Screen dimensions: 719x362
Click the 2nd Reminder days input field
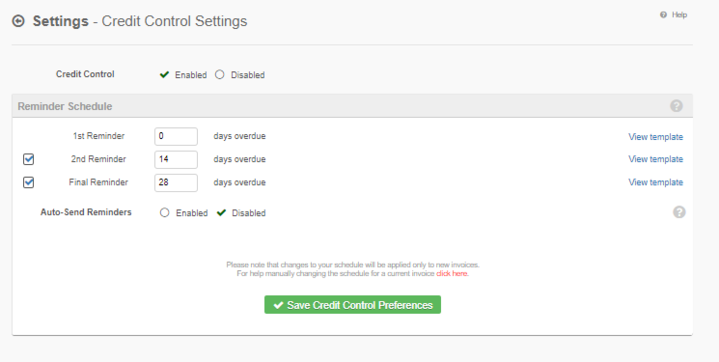[176, 159]
